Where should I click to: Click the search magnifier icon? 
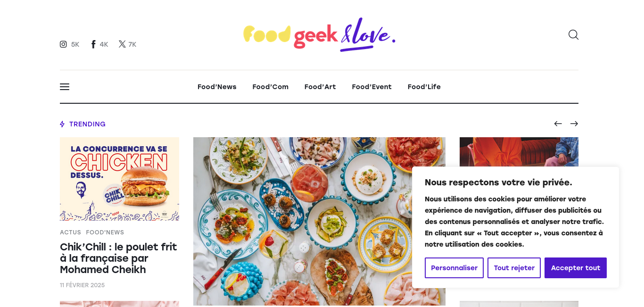point(573,35)
